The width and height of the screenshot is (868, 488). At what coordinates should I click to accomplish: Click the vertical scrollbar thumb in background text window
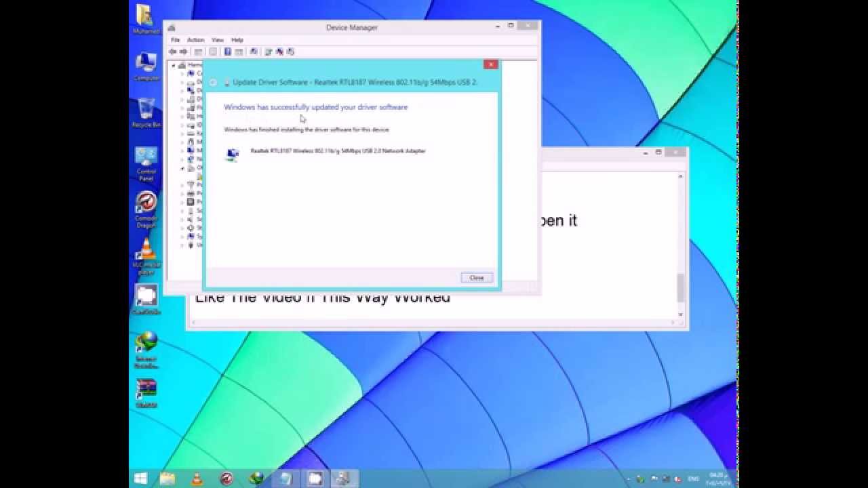[681, 287]
